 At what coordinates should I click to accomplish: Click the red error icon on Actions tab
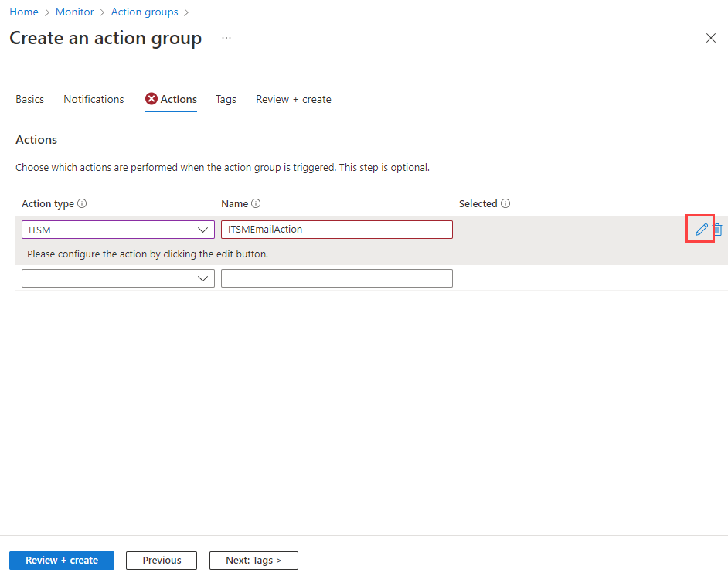[151, 99]
